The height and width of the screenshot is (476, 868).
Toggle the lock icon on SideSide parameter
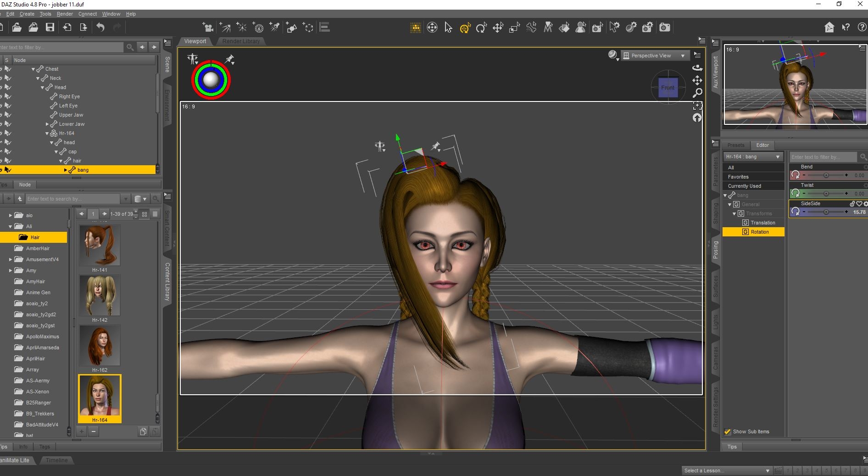coord(852,204)
